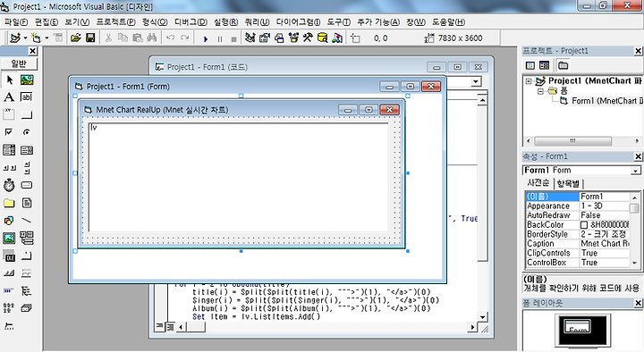Pick the ComboBox control tool
Screen dimensions: 644x352
coord(9,150)
